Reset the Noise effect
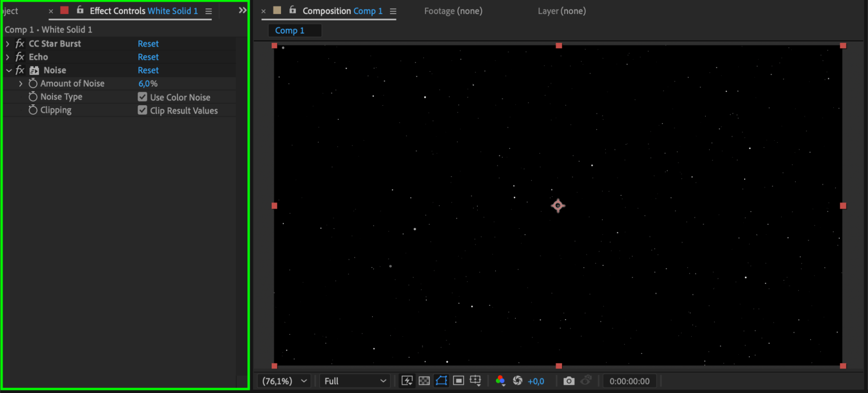The width and height of the screenshot is (868, 393). (x=148, y=70)
